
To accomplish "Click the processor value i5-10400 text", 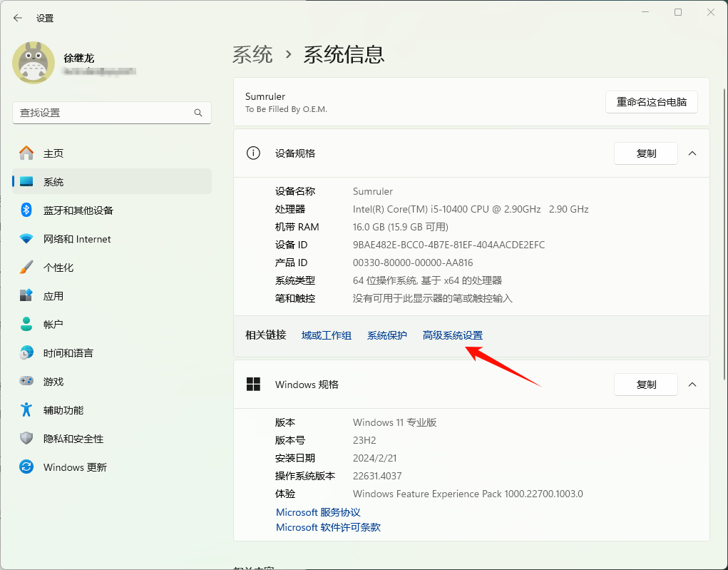I will point(471,209).
